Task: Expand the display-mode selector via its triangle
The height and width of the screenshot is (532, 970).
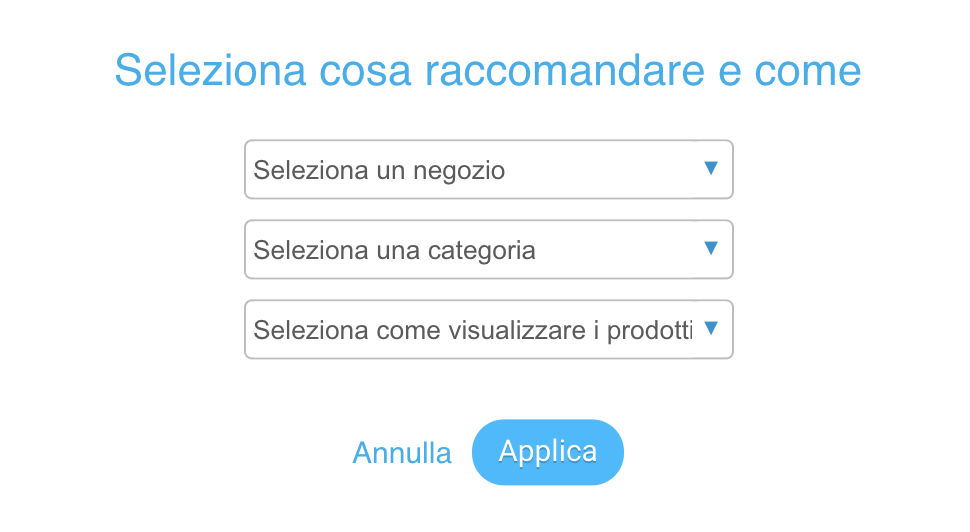Action: (711, 328)
